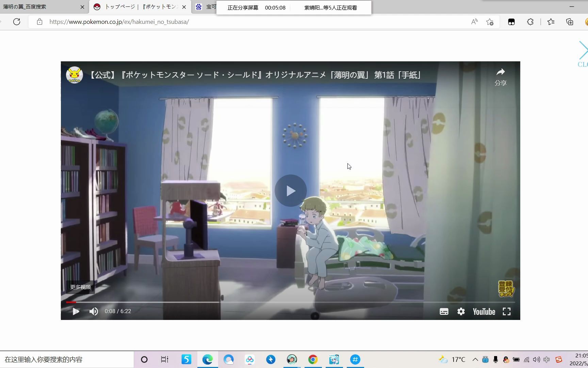Screen dimensions: 588x368
Task: Open the Wi-Fi network tray icon
Action: 527,359
